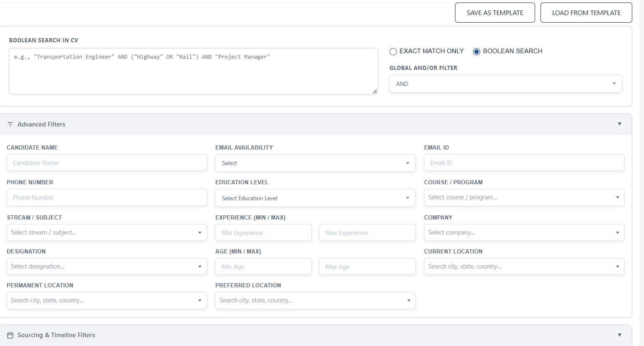Open the Current Location dropdown

point(524,266)
